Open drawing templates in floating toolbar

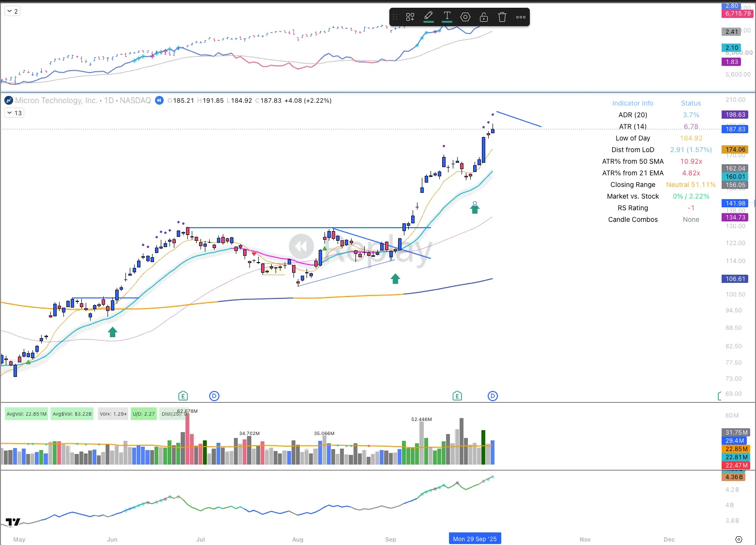point(410,17)
